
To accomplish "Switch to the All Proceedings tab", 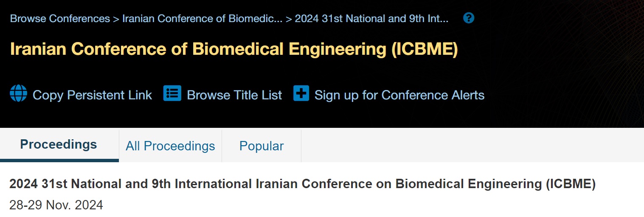I will [170, 146].
